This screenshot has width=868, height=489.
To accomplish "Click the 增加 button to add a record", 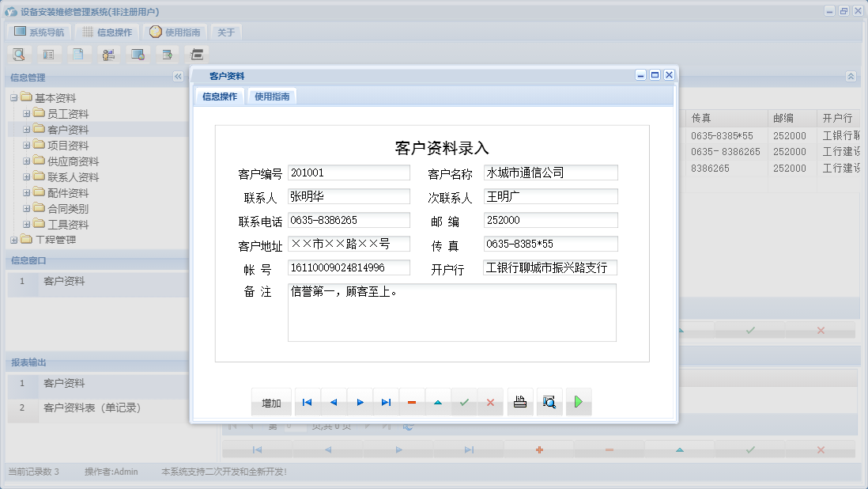I will (271, 402).
